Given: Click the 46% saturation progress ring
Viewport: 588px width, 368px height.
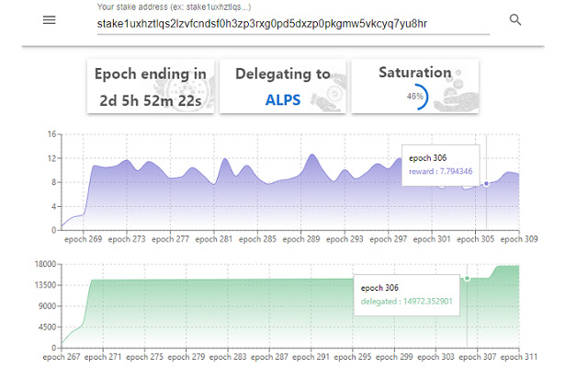Looking at the screenshot, I should [x=415, y=96].
